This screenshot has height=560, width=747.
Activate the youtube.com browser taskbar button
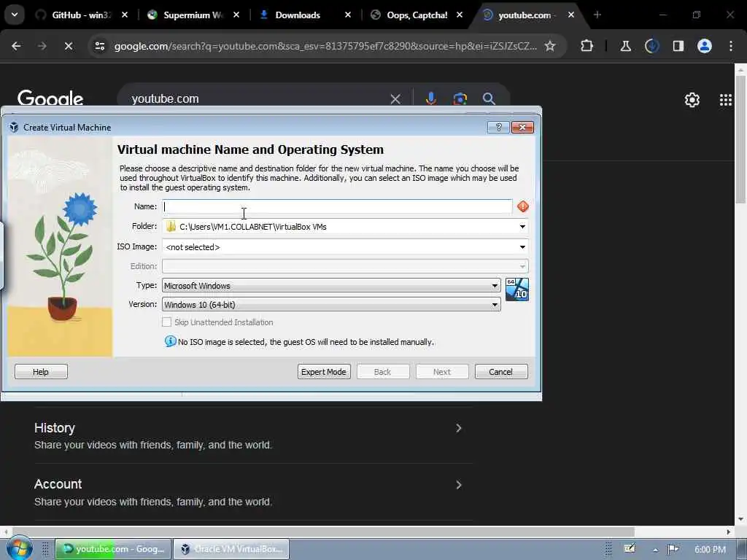click(114, 548)
